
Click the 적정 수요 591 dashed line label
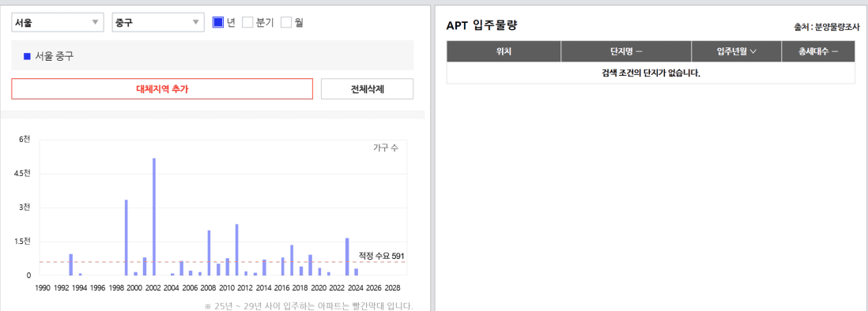(x=381, y=256)
